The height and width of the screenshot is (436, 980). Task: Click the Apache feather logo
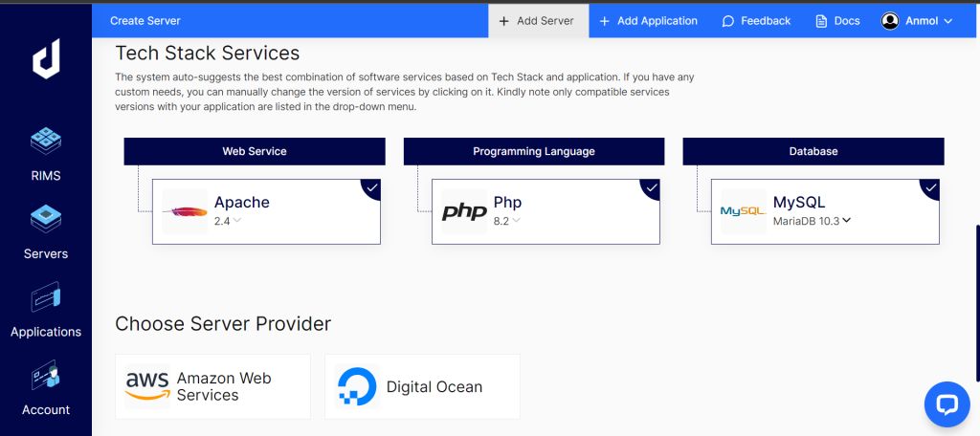click(185, 211)
